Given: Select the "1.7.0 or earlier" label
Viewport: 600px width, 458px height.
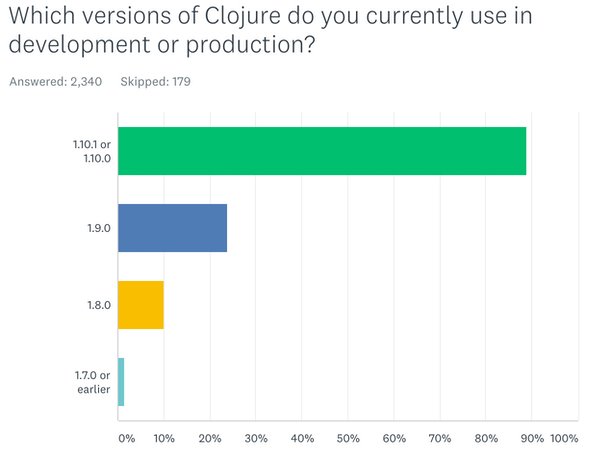Looking at the screenshot, I should pyautogui.click(x=91, y=382).
